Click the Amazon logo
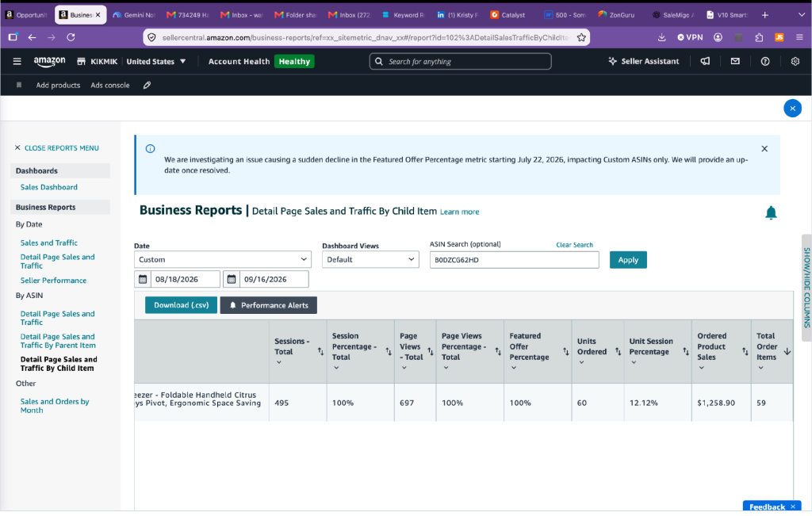This screenshot has height=516, width=812. 50,62
